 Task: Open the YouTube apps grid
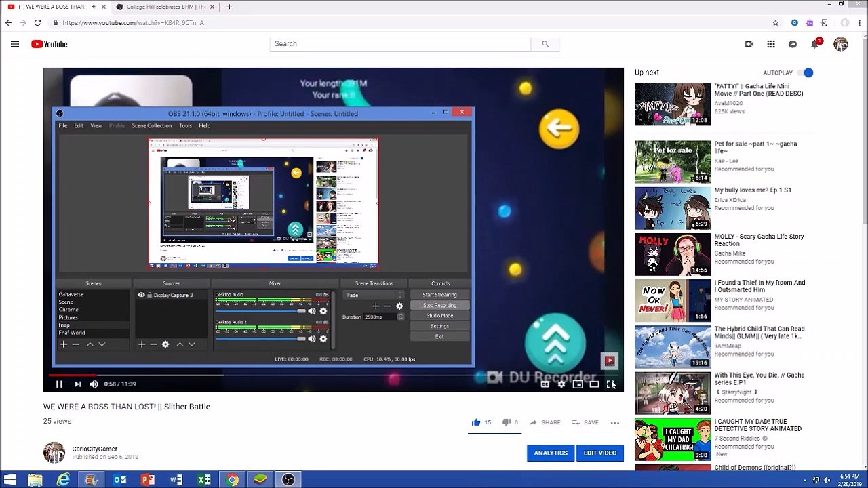(771, 44)
